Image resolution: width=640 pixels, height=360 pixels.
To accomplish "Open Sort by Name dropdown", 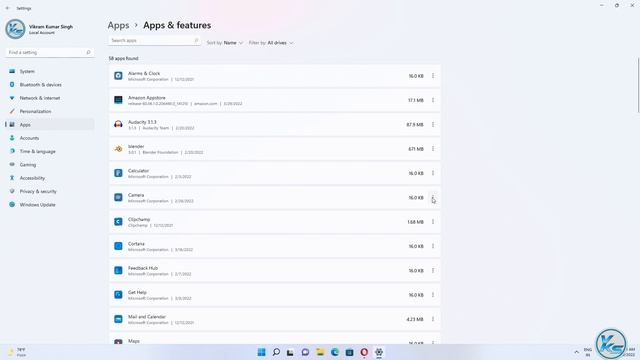I will tap(225, 43).
